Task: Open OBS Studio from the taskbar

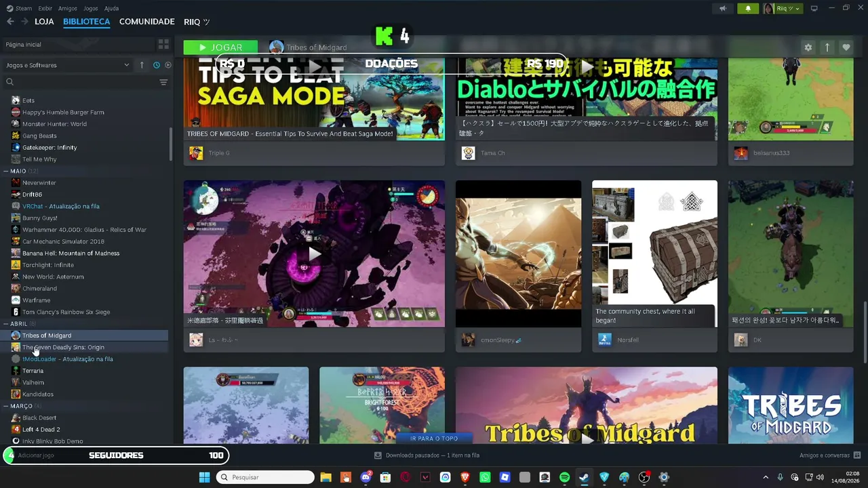Action: [x=644, y=477]
